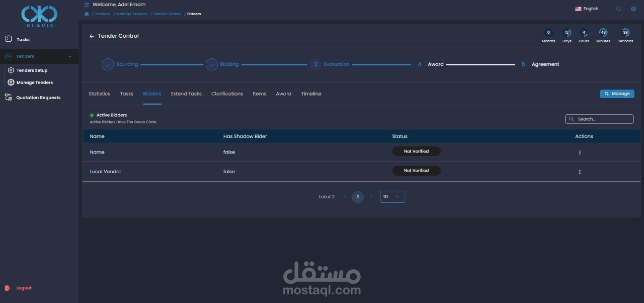Click the Award step number 4

coord(419,64)
